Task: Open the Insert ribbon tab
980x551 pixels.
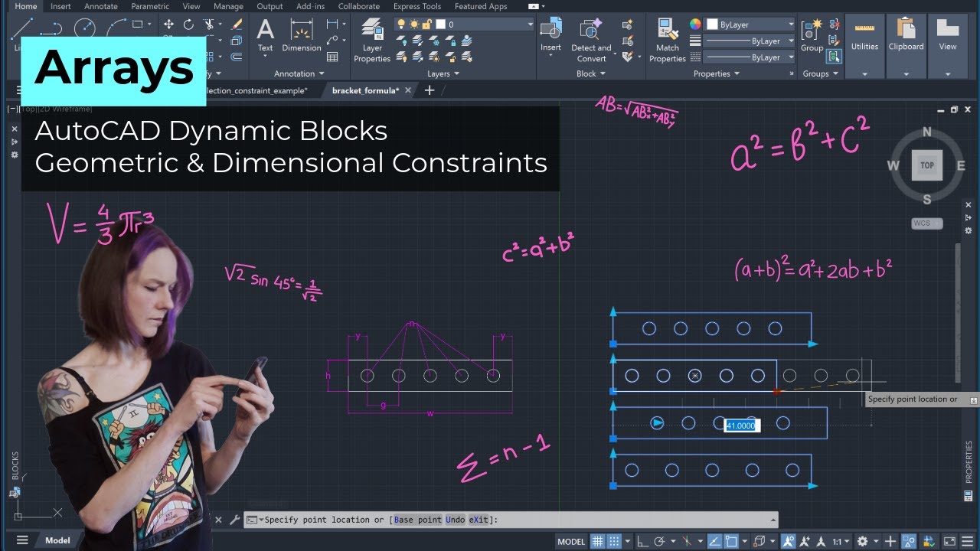Action: [x=60, y=6]
